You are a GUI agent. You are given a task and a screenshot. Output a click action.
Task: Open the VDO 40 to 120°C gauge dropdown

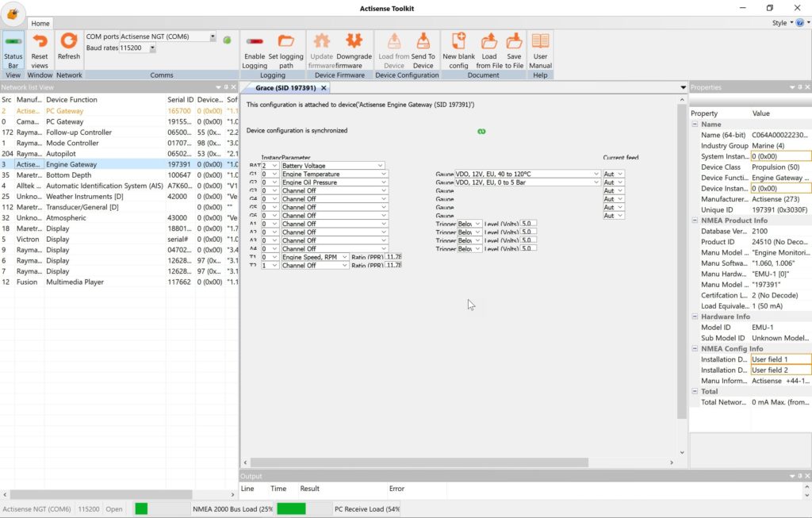point(596,174)
